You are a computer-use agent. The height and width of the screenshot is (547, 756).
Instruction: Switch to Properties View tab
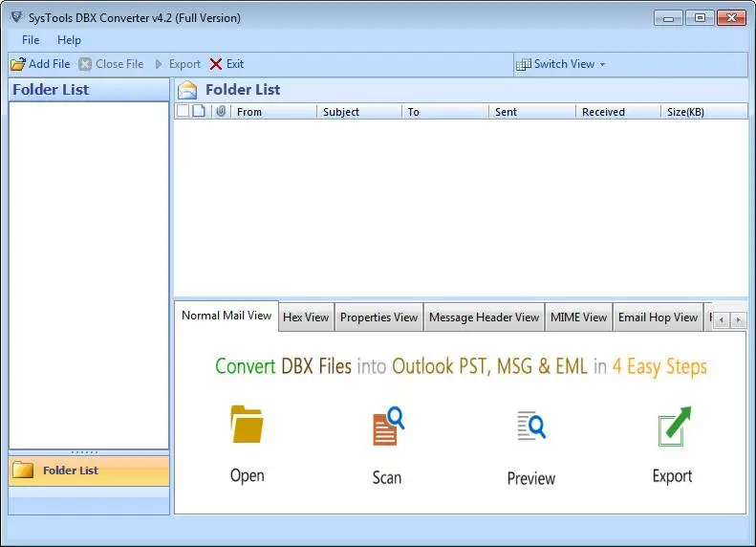click(379, 317)
